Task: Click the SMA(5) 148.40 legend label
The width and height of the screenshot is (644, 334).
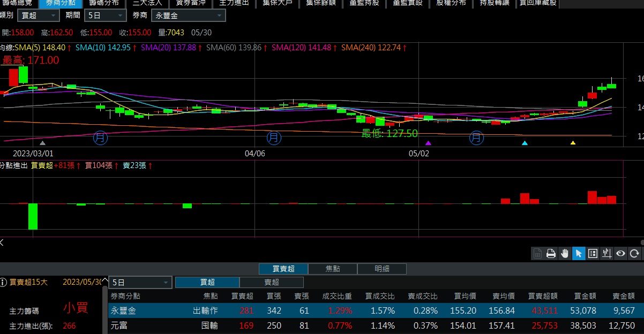Action: point(40,48)
